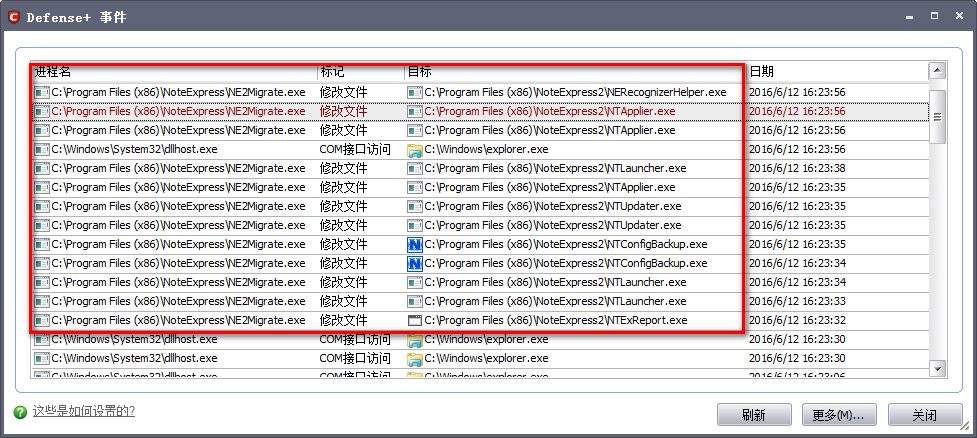
Task: Click the NTLauncher.exe target icon dated 16:23:38
Action: (x=414, y=168)
